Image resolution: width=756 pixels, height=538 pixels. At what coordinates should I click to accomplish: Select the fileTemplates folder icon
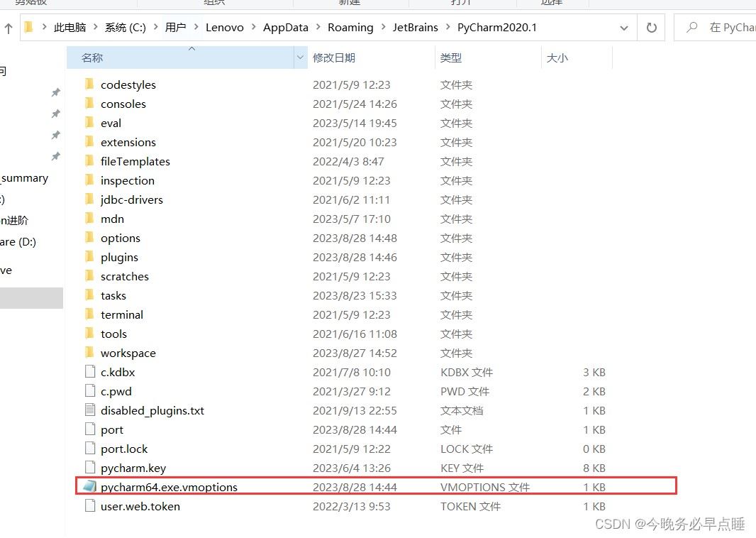coord(89,160)
